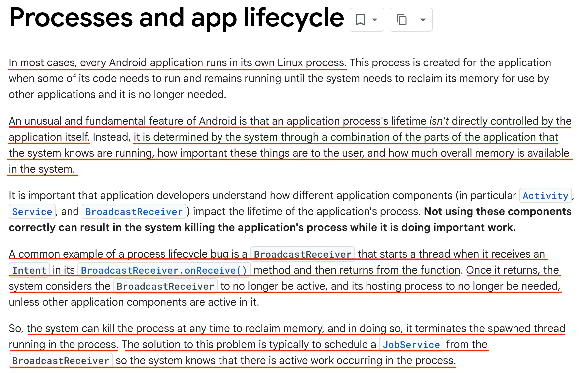
Task: Click BroadcastReceiver code after 'system considers the'
Action: [165, 286]
